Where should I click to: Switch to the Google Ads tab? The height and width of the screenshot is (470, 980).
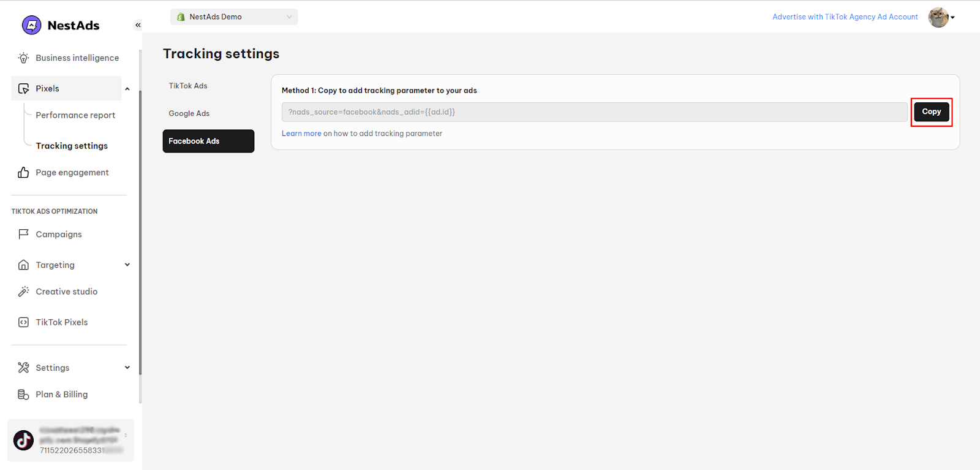pos(189,113)
